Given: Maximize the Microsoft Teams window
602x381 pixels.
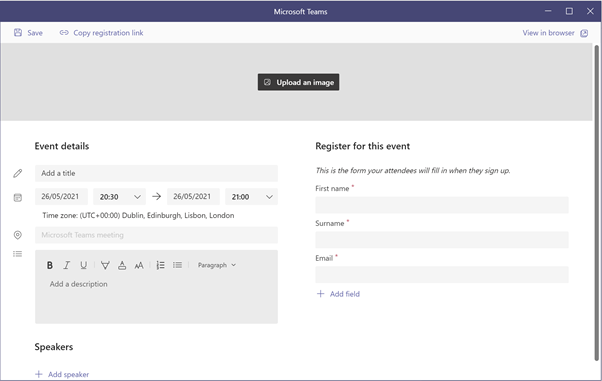Looking at the screenshot, I should click(x=569, y=11).
